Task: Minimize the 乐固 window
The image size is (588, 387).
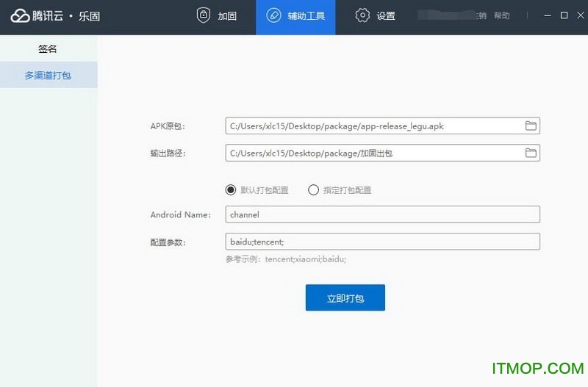Action: (548, 15)
